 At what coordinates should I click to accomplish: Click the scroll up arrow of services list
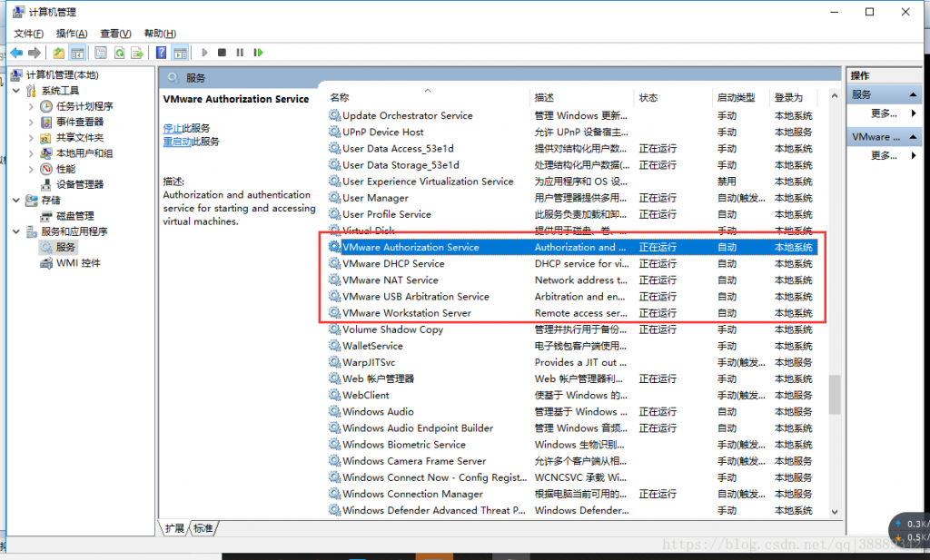point(835,96)
